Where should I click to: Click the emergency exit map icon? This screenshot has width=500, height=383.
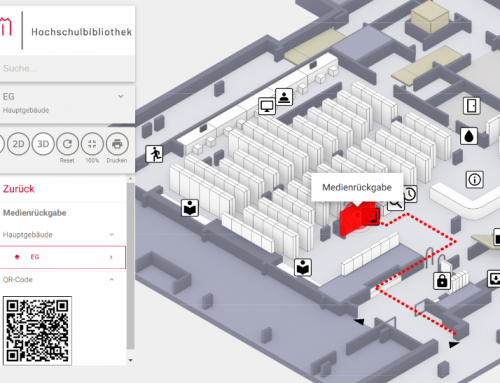click(x=154, y=154)
